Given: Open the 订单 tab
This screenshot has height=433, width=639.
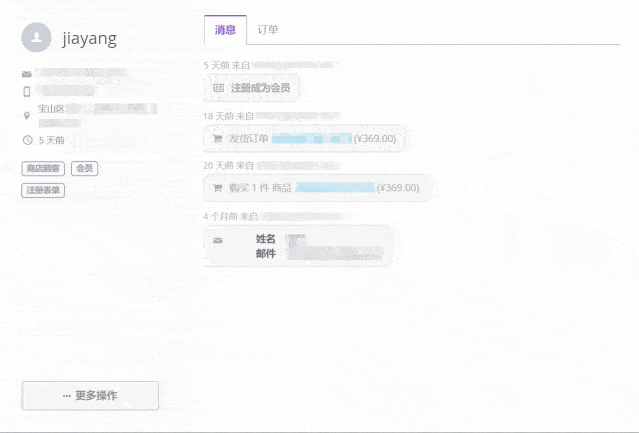Looking at the screenshot, I should pyautogui.click(x=268, y=30).
